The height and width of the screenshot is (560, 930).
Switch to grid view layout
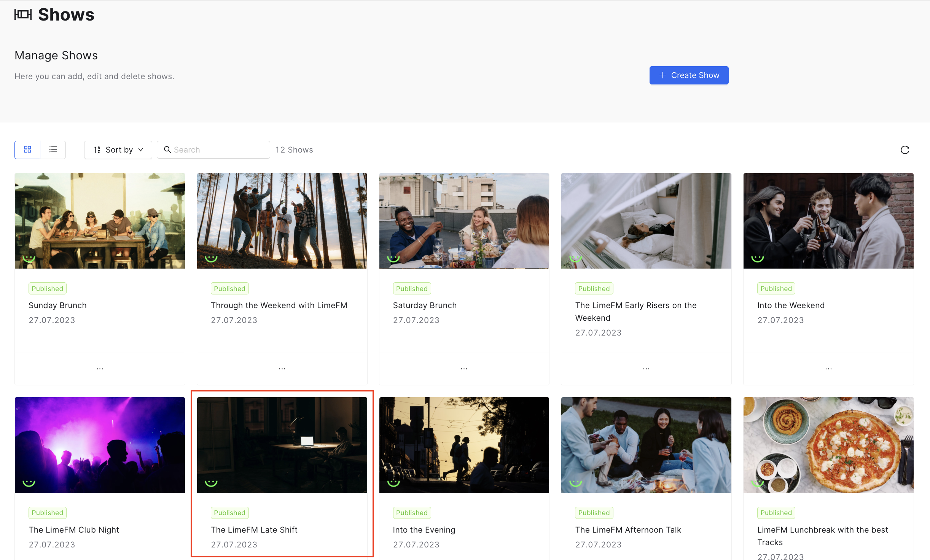(x=27, y=150)
